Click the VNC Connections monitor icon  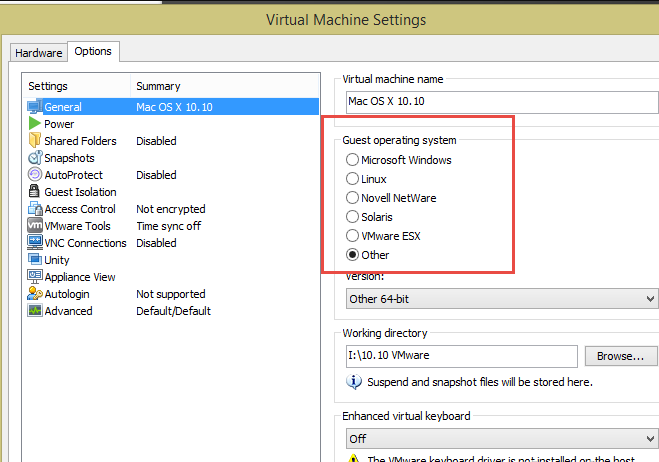point(35,243)
